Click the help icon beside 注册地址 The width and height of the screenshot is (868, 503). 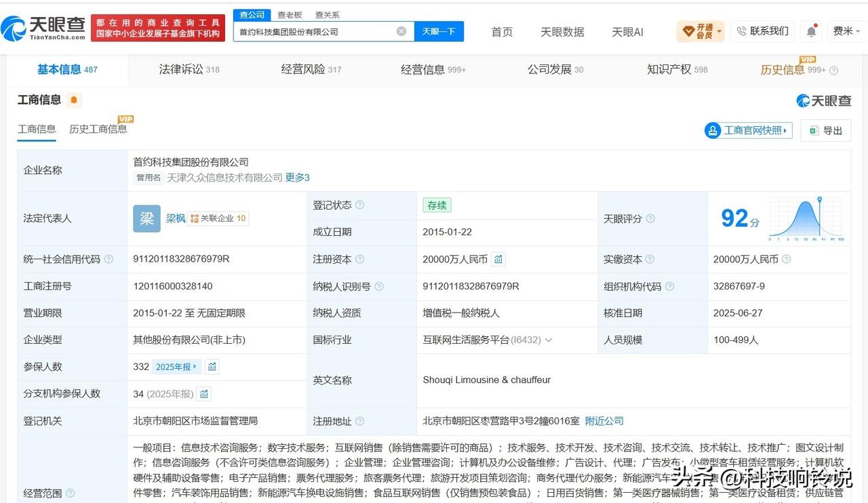point(360,421)
